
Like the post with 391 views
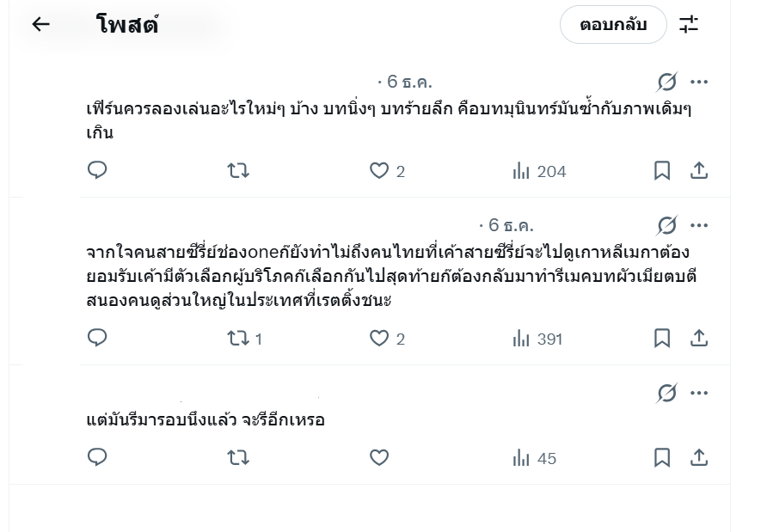coord(379,338)
